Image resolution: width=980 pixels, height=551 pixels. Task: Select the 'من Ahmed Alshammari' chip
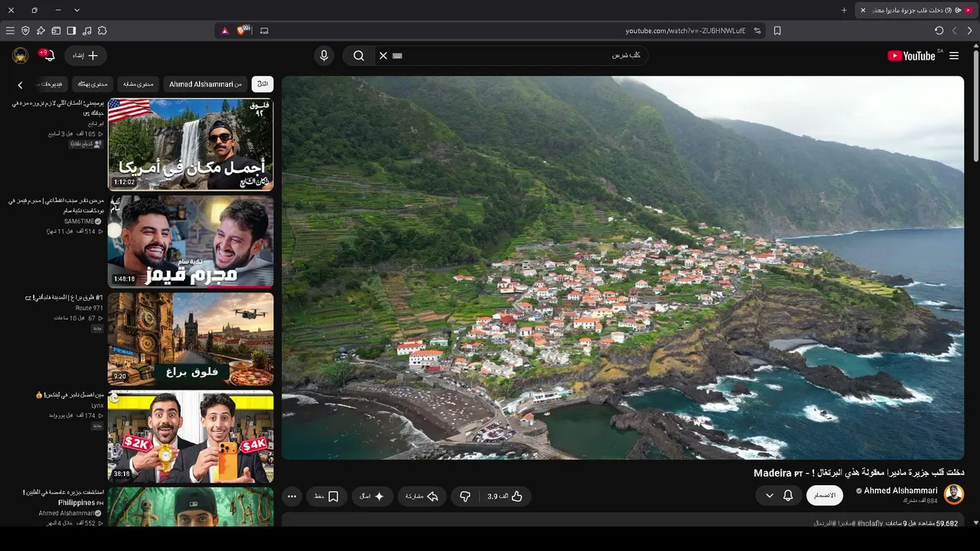click(x=205, y=84)
